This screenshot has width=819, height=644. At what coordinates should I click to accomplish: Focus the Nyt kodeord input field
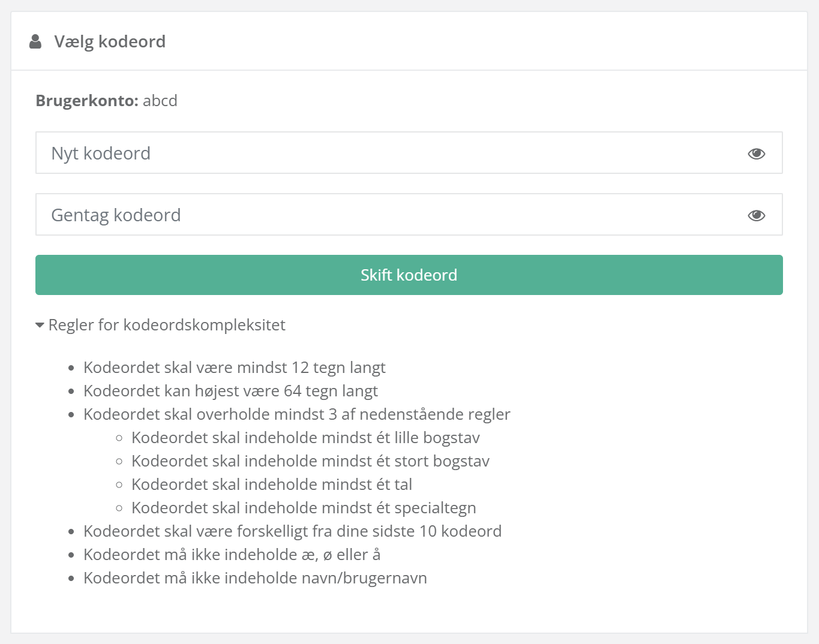[384, 153]
